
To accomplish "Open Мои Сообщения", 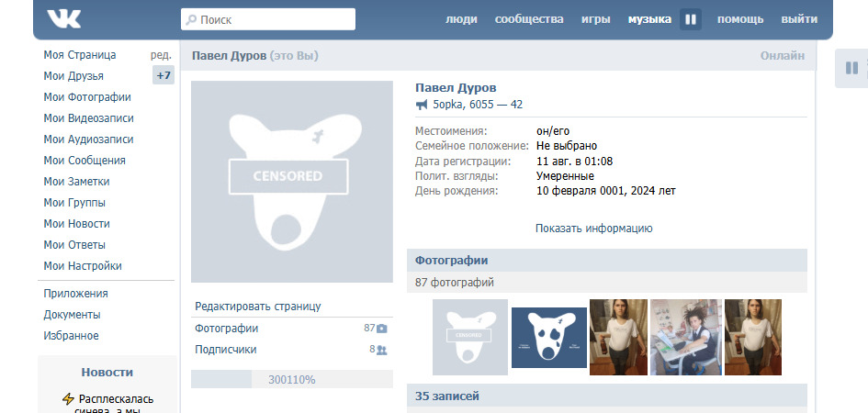I will (x=85, y=161).
